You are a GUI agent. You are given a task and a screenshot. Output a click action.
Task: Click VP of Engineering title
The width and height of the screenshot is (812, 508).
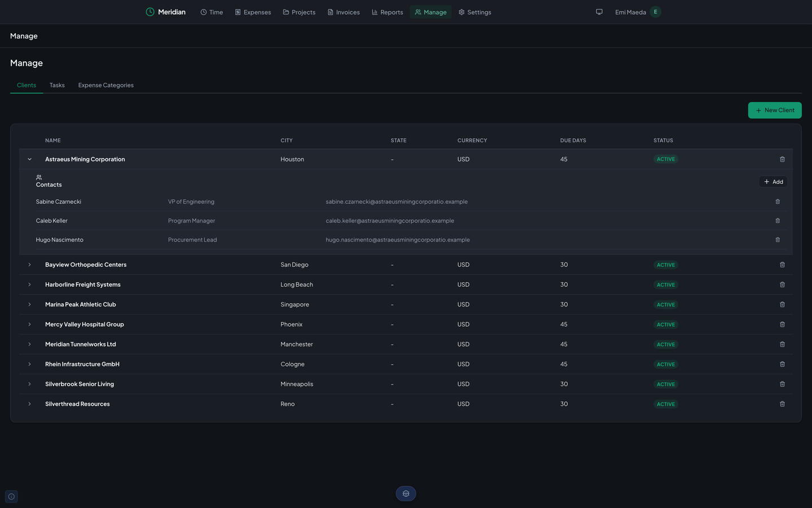pyautogui.click(x=191, y=202)
